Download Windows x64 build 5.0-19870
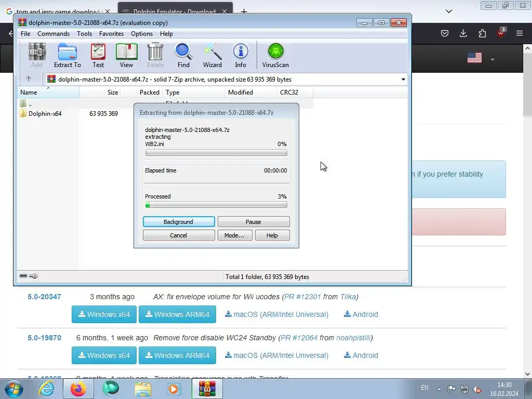The height and width of the screenshot is (399, 532). [104, 355]
